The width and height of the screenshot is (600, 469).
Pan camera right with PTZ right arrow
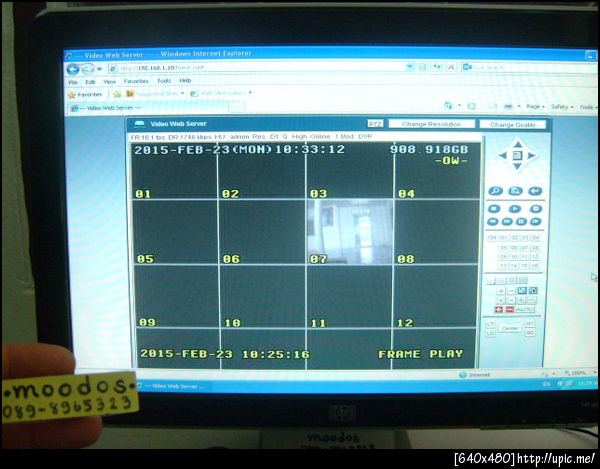pyautogui.click(x=532, y=155)
